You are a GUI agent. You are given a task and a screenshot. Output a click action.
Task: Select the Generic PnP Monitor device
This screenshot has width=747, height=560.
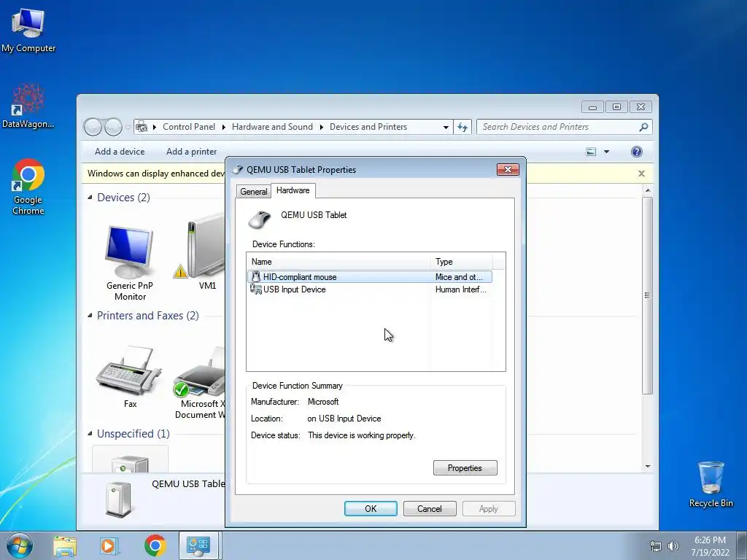tap(130, 262)
